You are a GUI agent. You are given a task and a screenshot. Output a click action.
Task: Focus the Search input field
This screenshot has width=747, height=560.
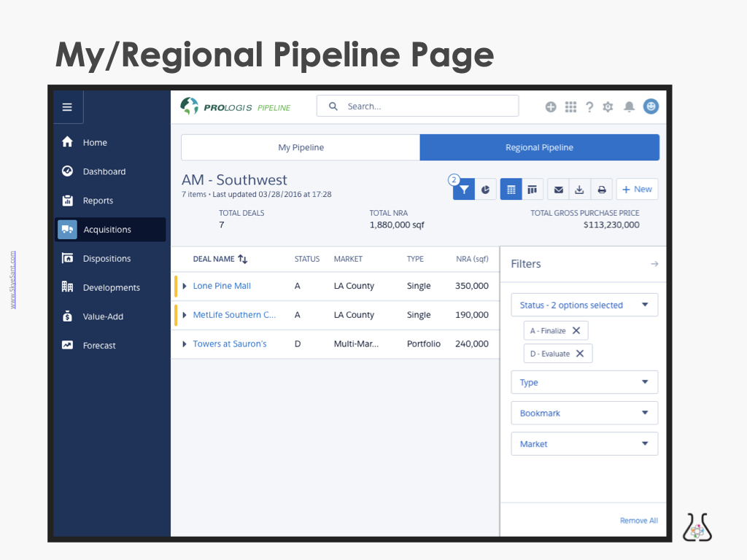point(418,106)
